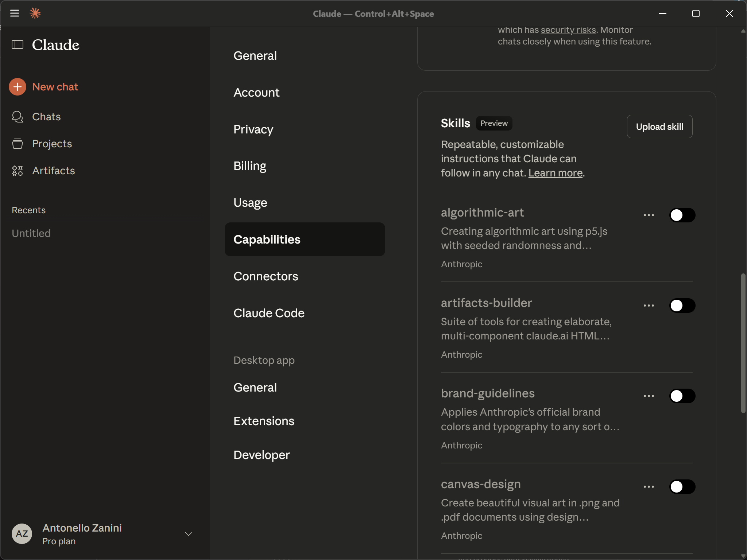Open the Claude Code settings tab
Image resolution: width=747 pixels, height=560 pixels.
(269, 313)
